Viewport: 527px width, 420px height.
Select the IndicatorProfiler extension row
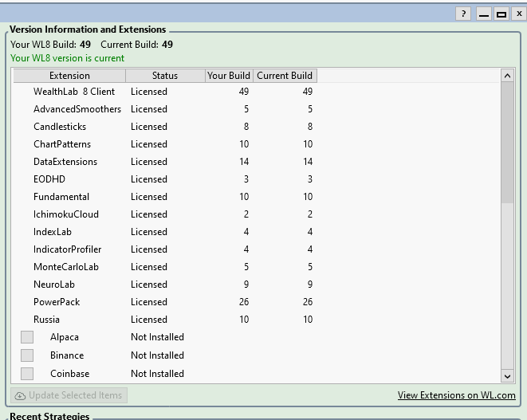coord(165,249)
